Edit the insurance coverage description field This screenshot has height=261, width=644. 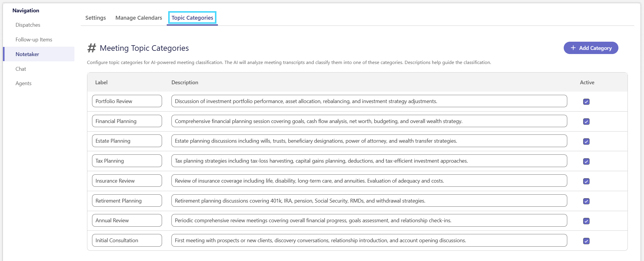click(x=369, y=181)
